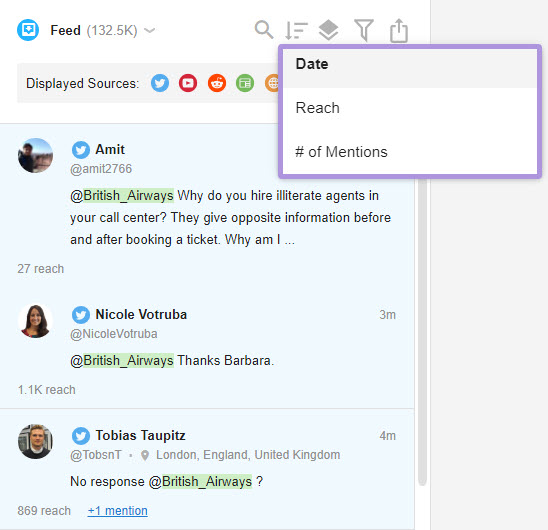Toggle the Reddit displayed source

(x=217, y=83)
